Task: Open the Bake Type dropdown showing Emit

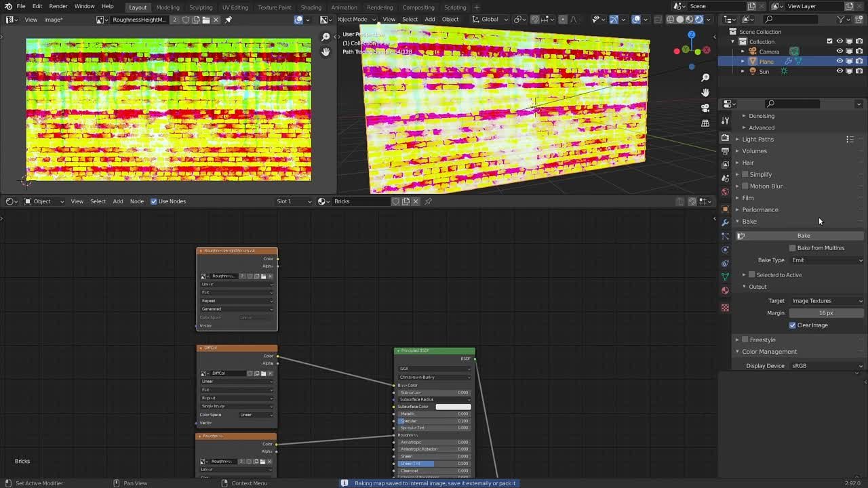Action: [x=826, y=260]
